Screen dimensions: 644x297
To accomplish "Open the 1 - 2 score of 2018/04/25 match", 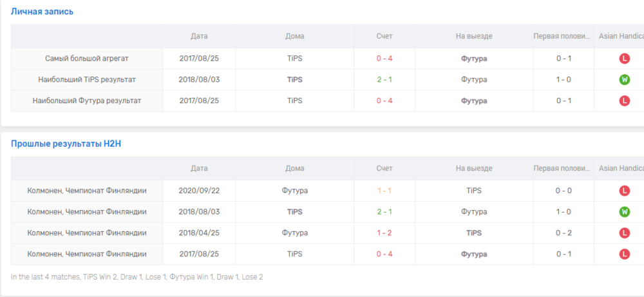I will click(384, 233).
